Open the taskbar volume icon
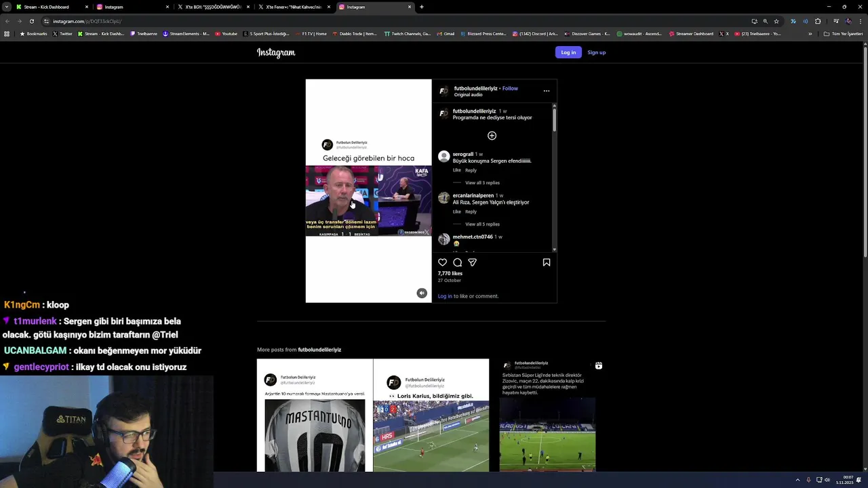This screenshot has width=868, height=488. 827,480
